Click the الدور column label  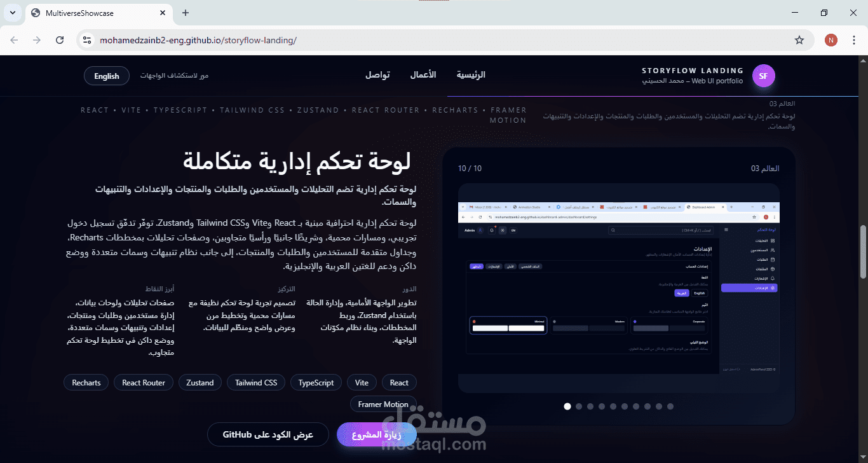[409, 289]
